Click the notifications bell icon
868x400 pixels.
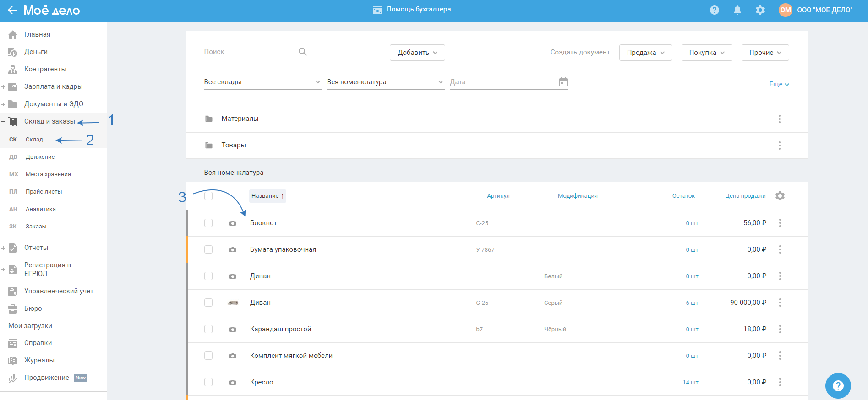pyautogui.click(x=737, y=10)
